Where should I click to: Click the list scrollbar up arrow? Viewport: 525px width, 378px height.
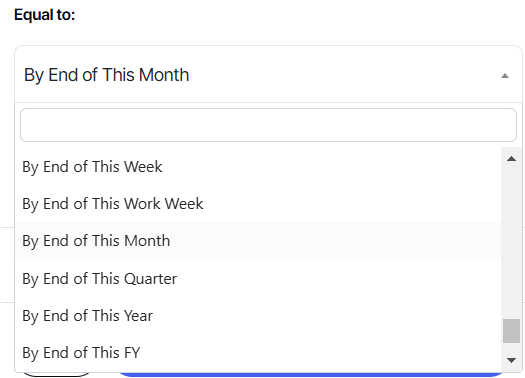pyautogui.click(x=511, y=159)
